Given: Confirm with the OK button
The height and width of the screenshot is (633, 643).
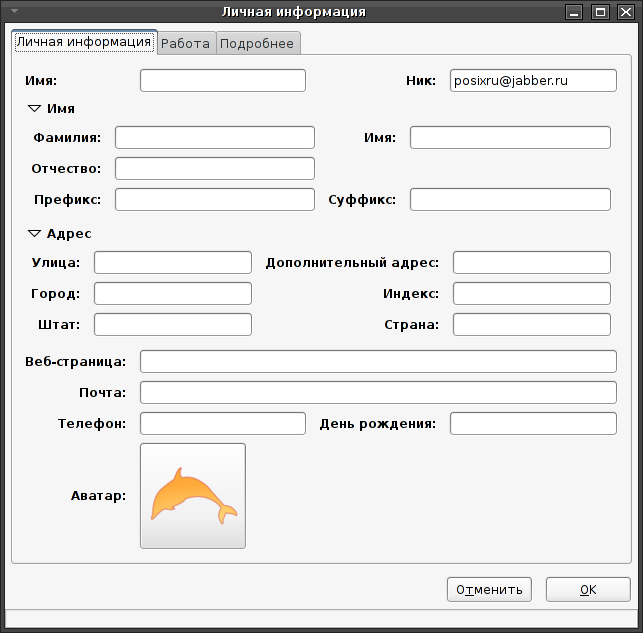Looking at the screenshot, I should click(588, 590).
